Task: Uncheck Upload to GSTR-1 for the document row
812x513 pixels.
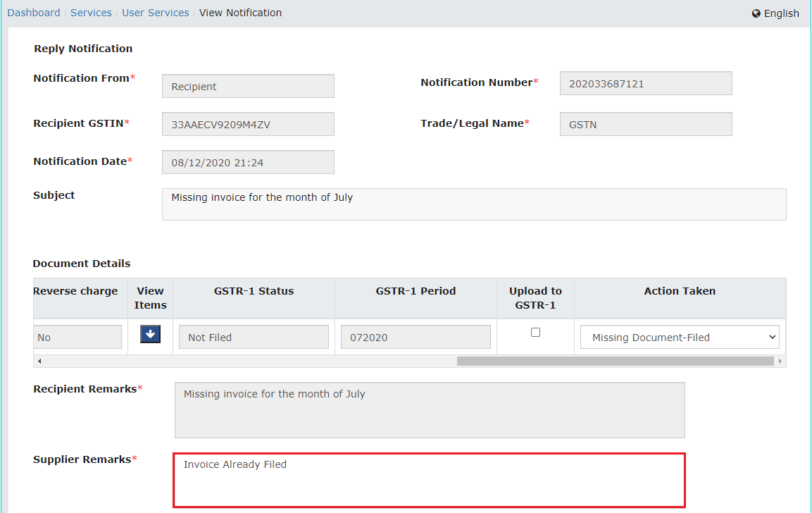Action: [x=535, y=332]
